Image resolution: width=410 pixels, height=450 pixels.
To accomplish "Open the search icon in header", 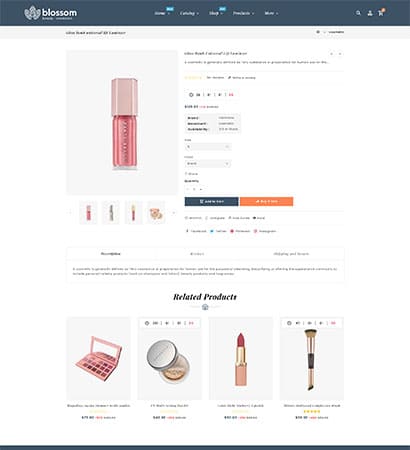I will click(358, 13).
